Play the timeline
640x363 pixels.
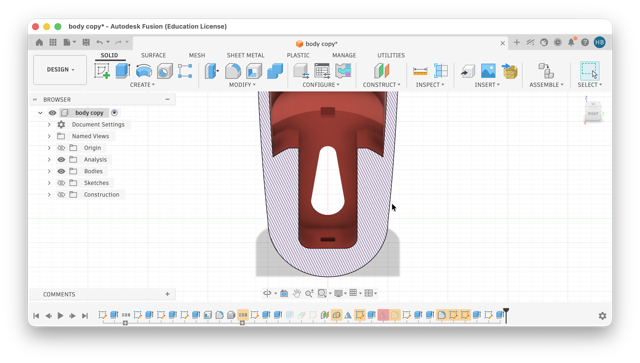point(60,316)
